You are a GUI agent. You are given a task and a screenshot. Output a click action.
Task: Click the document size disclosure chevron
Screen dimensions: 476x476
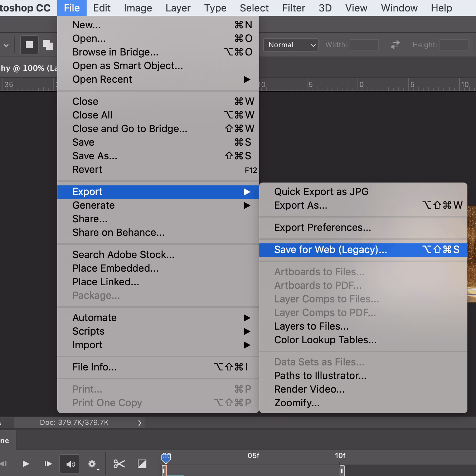pos(140,422)
